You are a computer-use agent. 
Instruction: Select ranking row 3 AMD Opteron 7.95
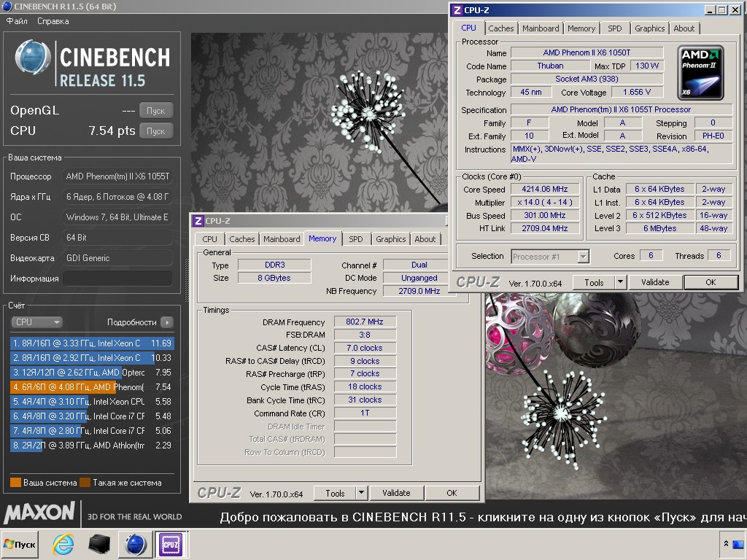(x=92, y=373)
